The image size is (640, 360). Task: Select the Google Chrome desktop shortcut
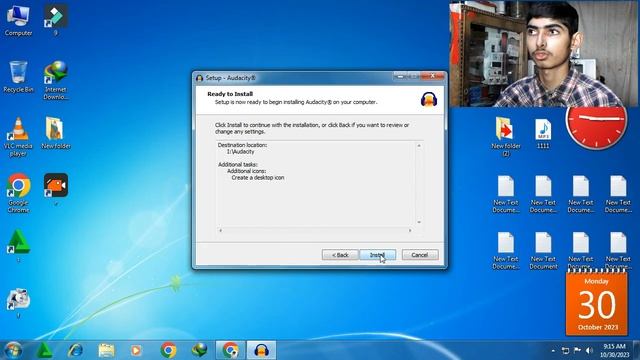pyautogui.click(x=18, y=193)
